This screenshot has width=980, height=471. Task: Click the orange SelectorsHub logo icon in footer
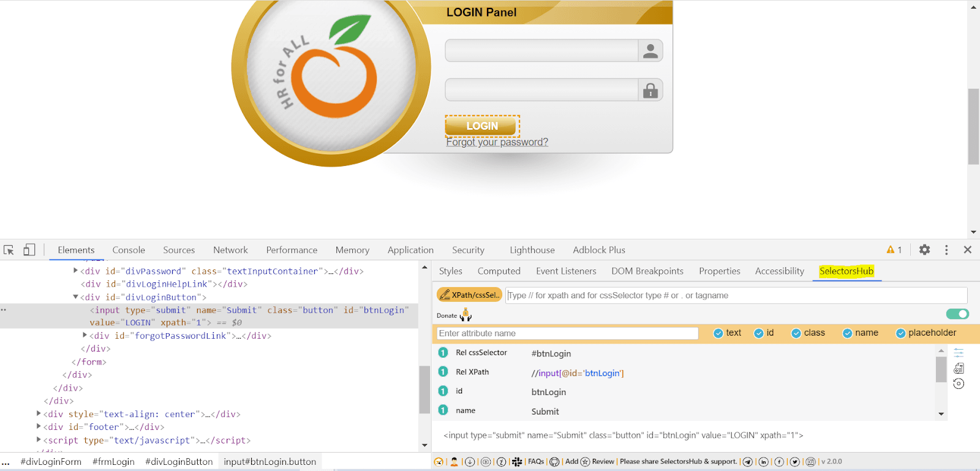tap(439, 462)
